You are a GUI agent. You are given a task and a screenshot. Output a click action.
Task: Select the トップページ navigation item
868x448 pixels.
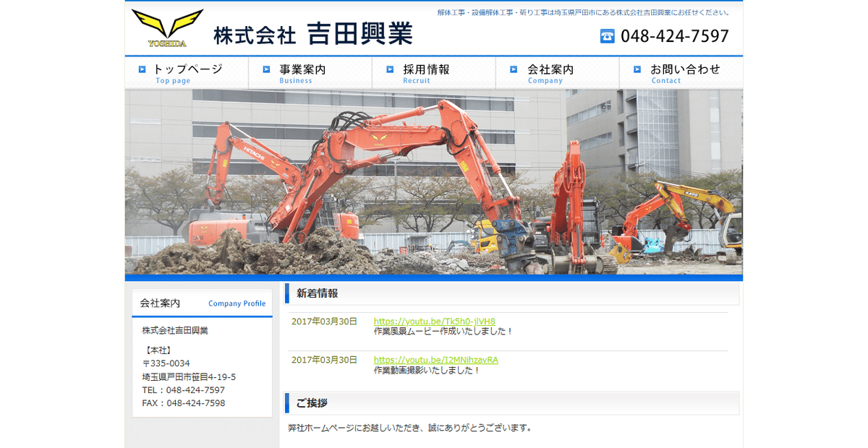(187, 70)
